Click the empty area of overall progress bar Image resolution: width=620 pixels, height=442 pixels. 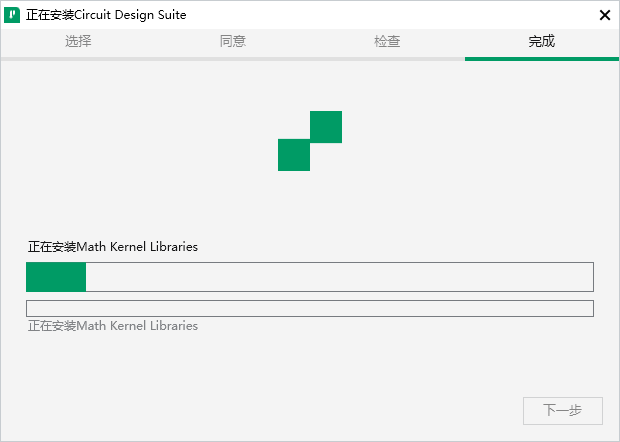[339, 277]
